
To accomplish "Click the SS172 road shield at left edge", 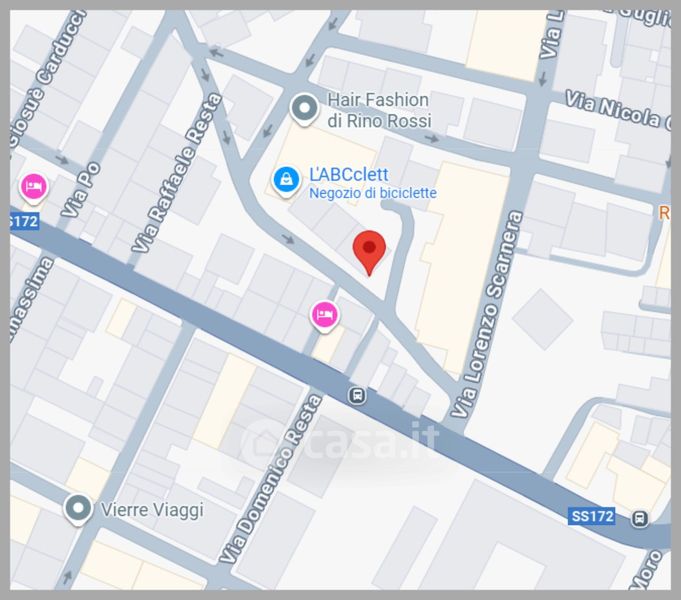I will [24, 221].
